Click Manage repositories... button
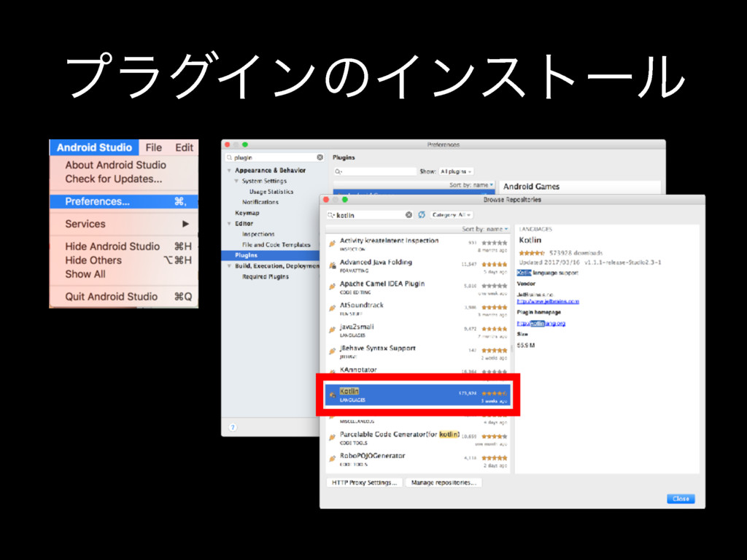The image size is (747, 560). (444, 483)
